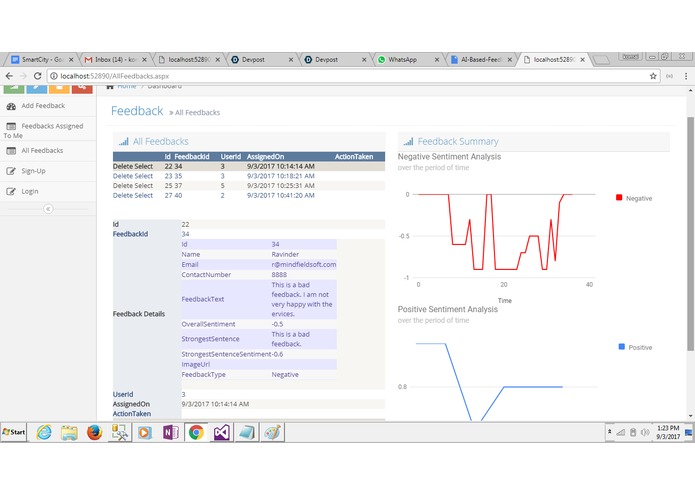Sort table by FeedbackId column header
695x494 pixels.
pyautogui.click(x=191, y=157)
